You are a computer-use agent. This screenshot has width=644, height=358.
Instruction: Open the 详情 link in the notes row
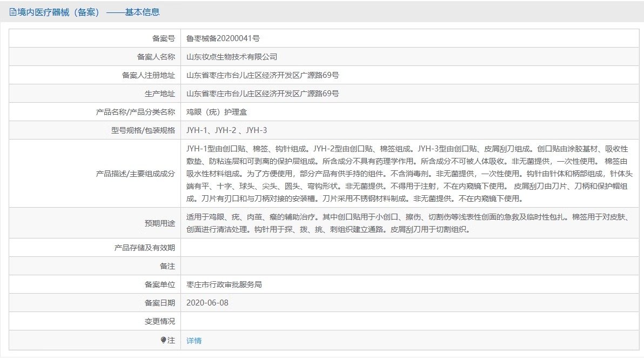point(194,341)
